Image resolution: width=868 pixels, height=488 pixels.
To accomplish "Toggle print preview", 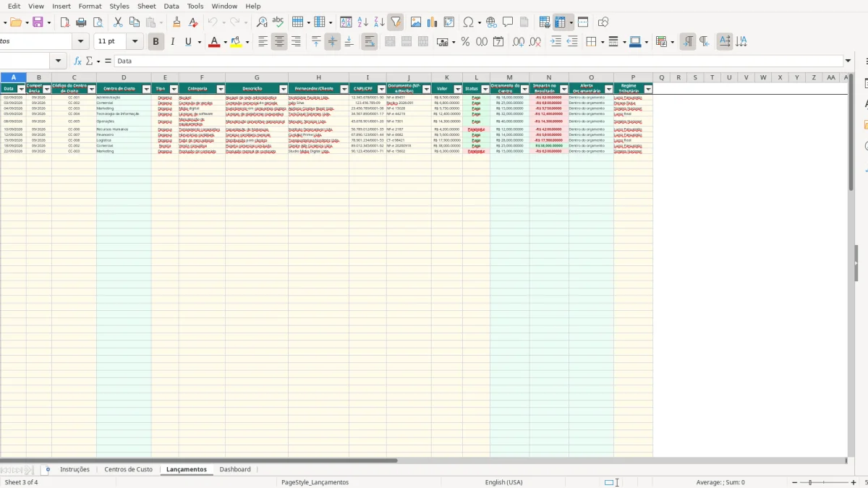I will pos(97,22).
